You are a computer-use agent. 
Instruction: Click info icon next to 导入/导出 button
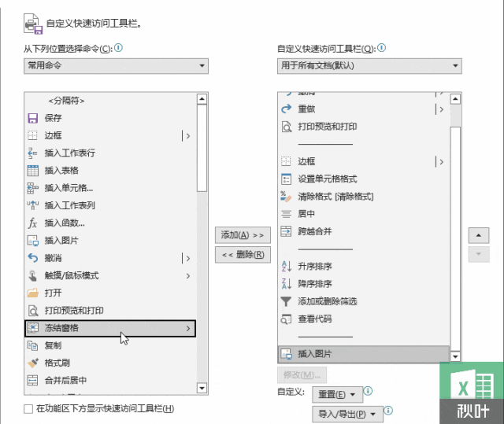point(388,410)
